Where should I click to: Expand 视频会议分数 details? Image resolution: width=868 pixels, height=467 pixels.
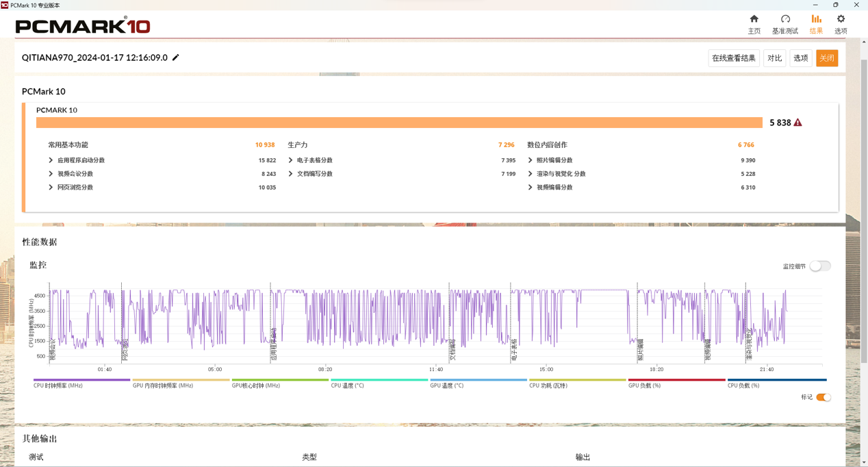click(x=51, y=174)
